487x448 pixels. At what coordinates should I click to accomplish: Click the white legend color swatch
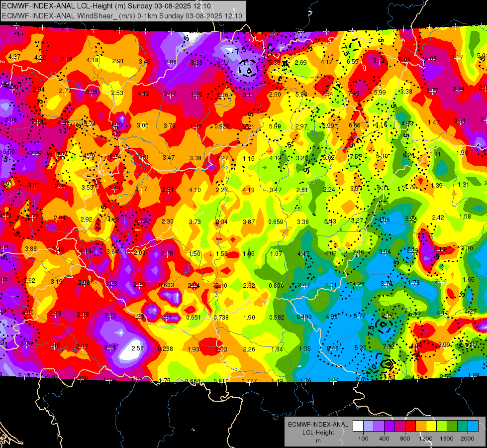click(x=358, y=426)
